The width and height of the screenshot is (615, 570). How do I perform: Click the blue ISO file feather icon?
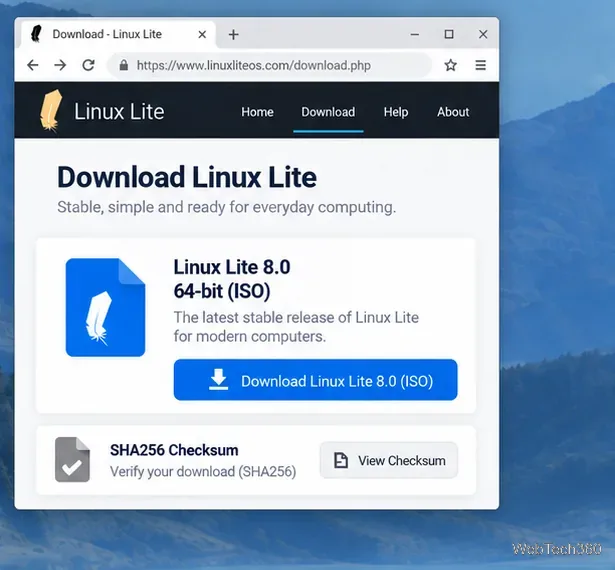point(106,308)
